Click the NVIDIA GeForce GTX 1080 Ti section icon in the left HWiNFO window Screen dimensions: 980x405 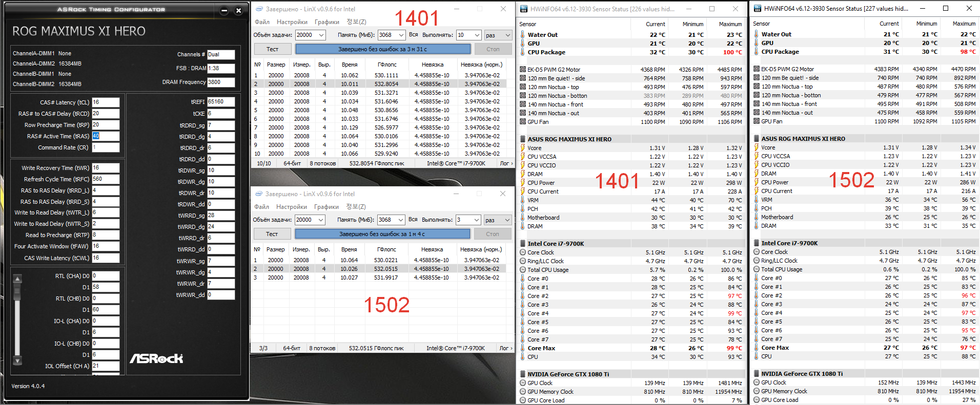pyautogui.click(x=522, y=374)
